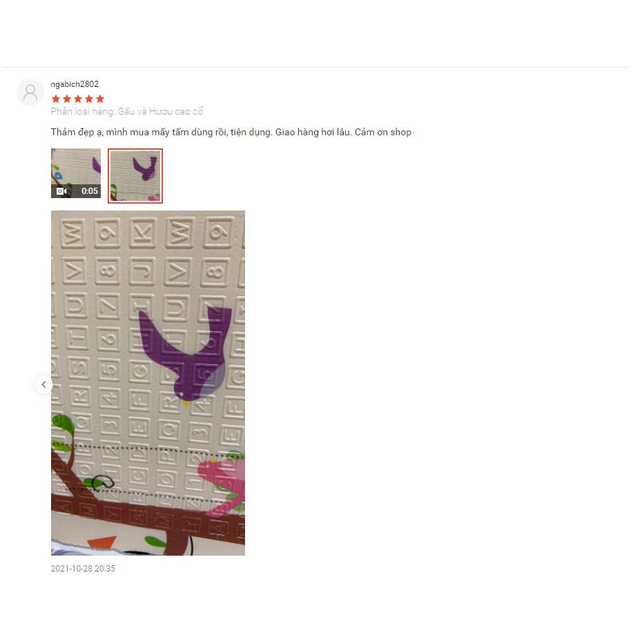
Task: Click the first rating star
Action: point(56,99)
